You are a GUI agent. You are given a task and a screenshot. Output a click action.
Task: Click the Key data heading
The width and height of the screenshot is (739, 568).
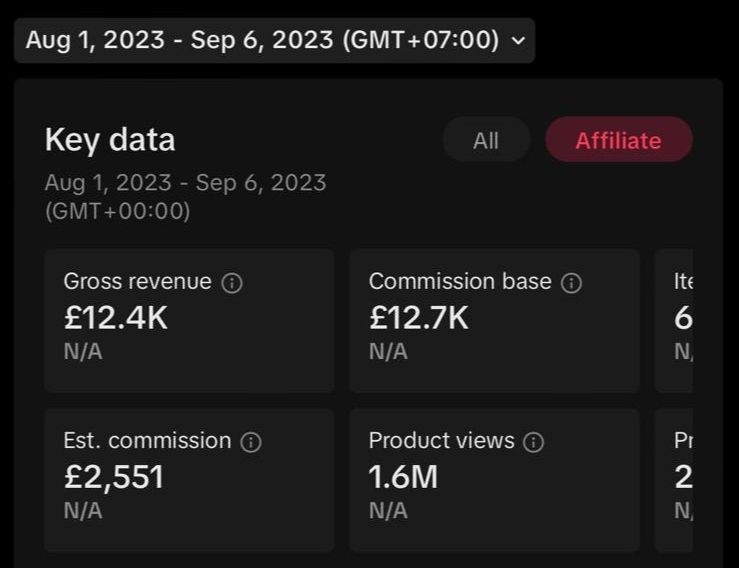pos(110,140)
